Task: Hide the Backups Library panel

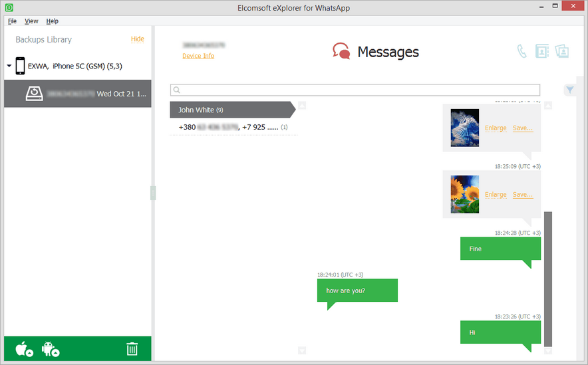Action: (x=137, y=39)
